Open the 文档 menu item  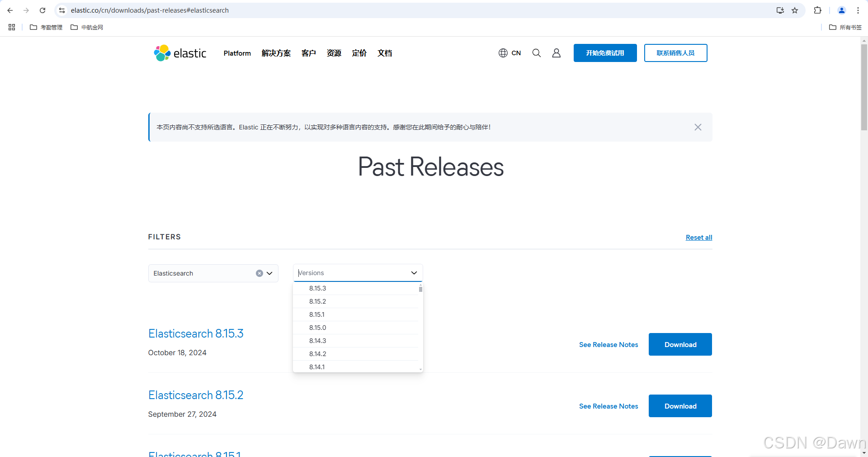385,53
